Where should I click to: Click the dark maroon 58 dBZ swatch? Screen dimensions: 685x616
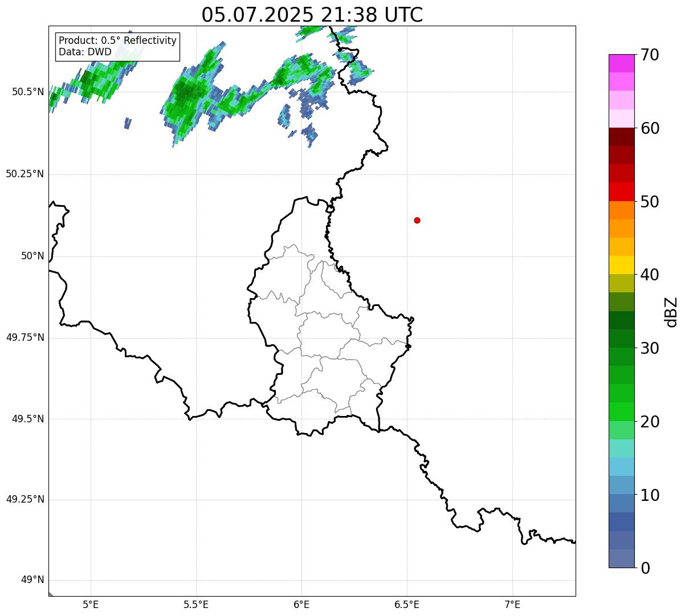click(622, 137)
